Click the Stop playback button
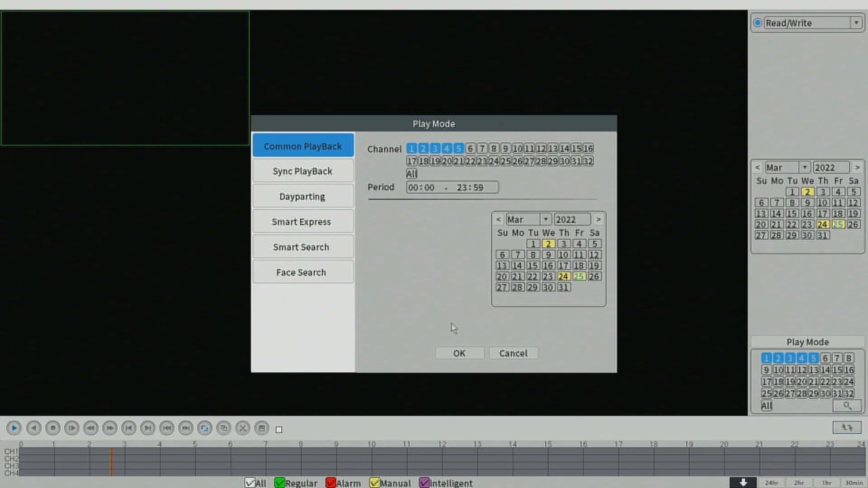This screenshot has width=868, height=488. click(x=52, y=428)
